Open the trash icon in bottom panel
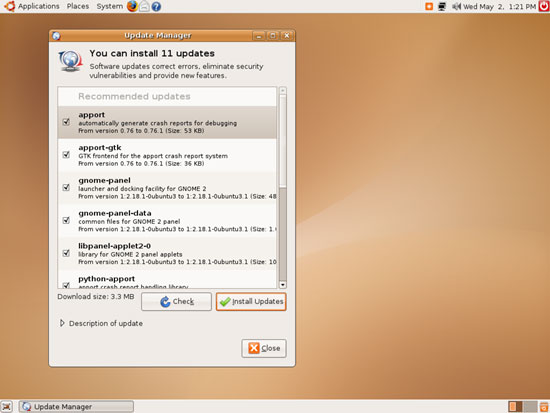This screenshot has height=413, width=550. [544, 407]
